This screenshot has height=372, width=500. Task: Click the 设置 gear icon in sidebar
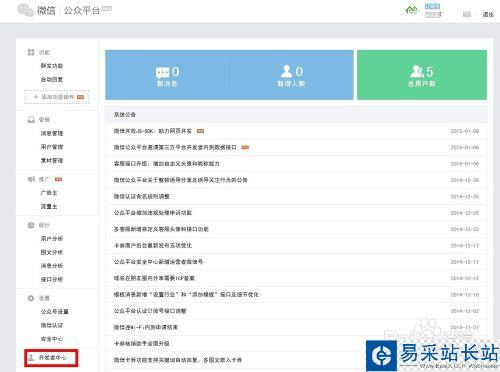(31, 298)
